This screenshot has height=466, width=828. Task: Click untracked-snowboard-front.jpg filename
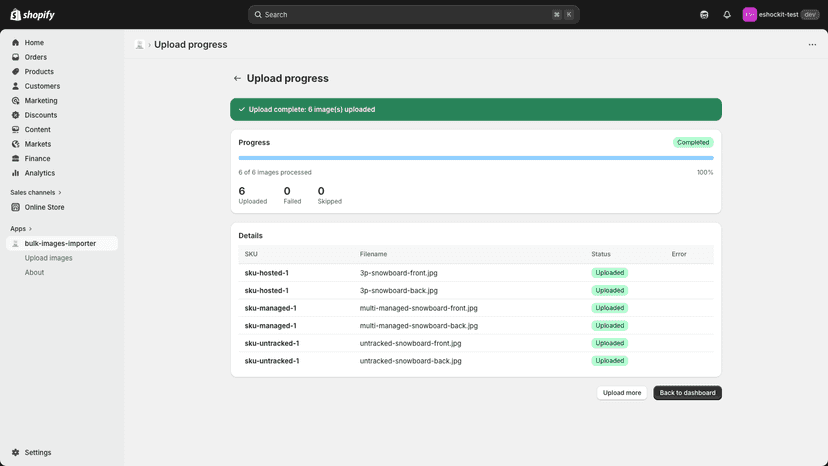[x=410, y=343]
